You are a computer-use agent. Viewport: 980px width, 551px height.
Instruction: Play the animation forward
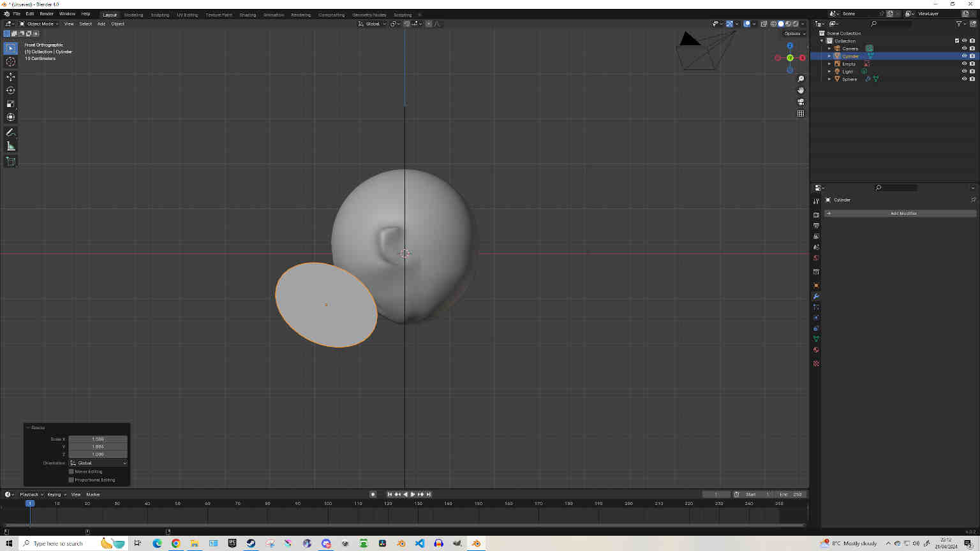click(x=413, y=494)
